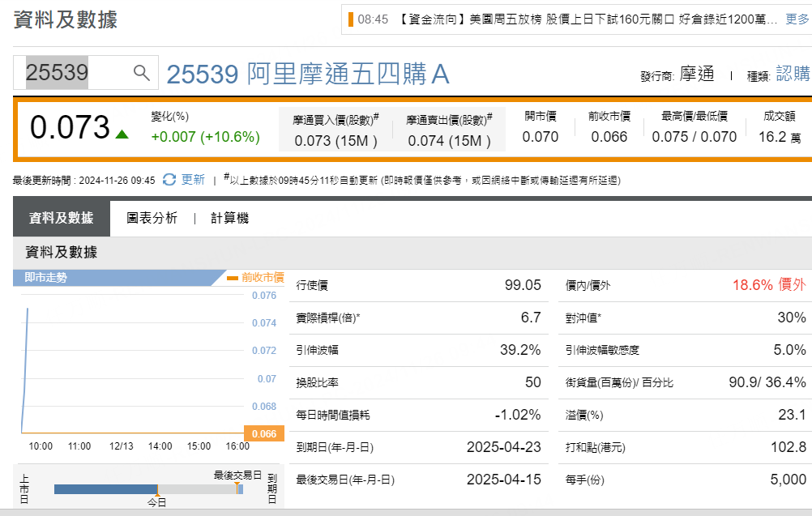Click the intraday price line chart

132,365
